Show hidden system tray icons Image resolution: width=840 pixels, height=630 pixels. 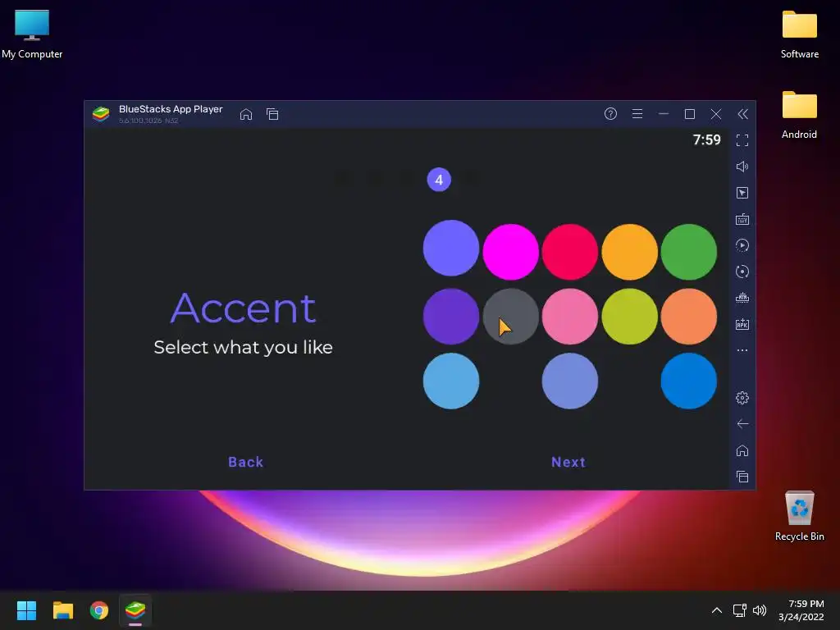click(717, 610)
